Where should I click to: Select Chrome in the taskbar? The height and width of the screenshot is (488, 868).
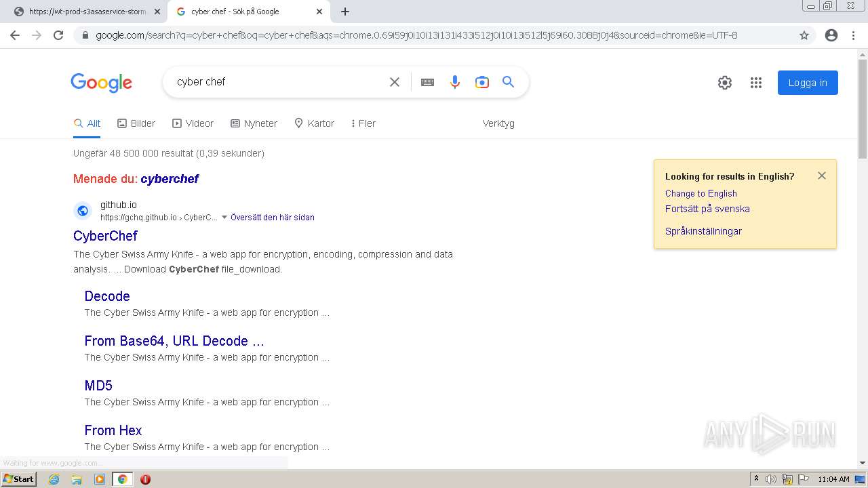[x=122, y=479]
